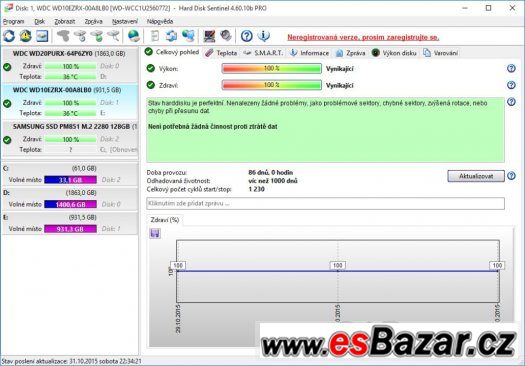The width and height of the screenshot is (525, 366).
Task: Click the 'víc než 1000 dnů' value
Action: tap(273, 181)
